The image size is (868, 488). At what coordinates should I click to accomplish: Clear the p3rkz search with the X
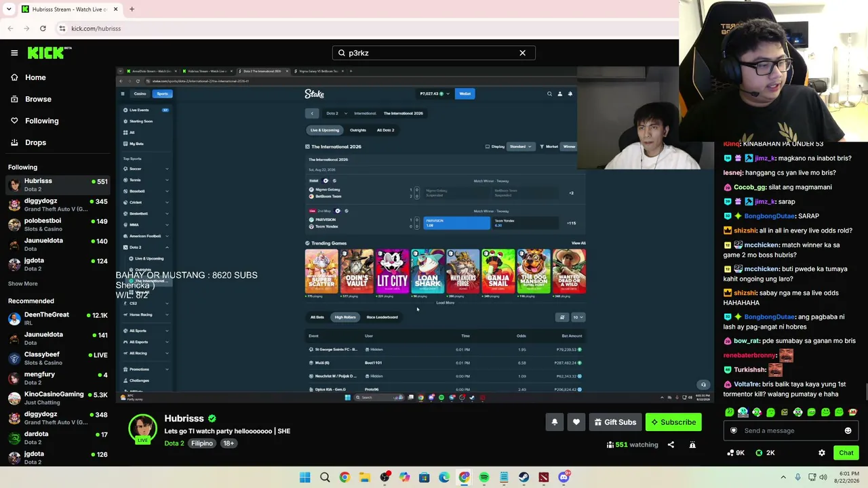[x=522, y=53]
